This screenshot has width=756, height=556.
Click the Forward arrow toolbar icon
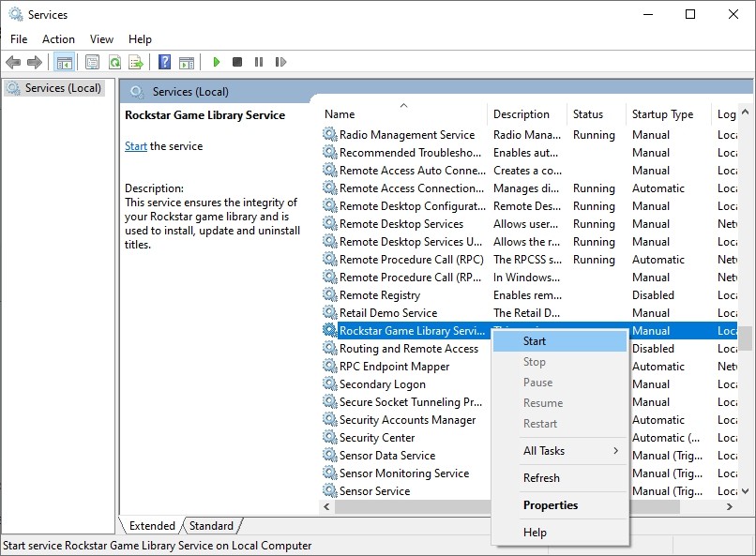[34, 62]
